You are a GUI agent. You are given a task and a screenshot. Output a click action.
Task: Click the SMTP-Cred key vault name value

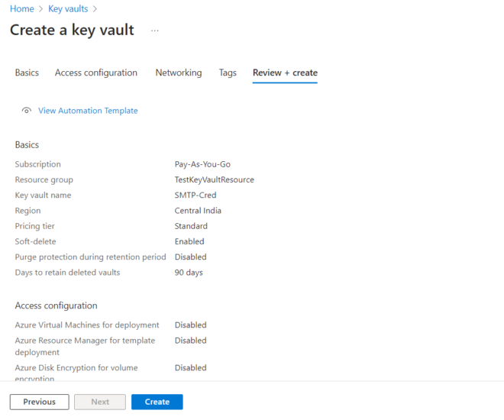(195, 195)
